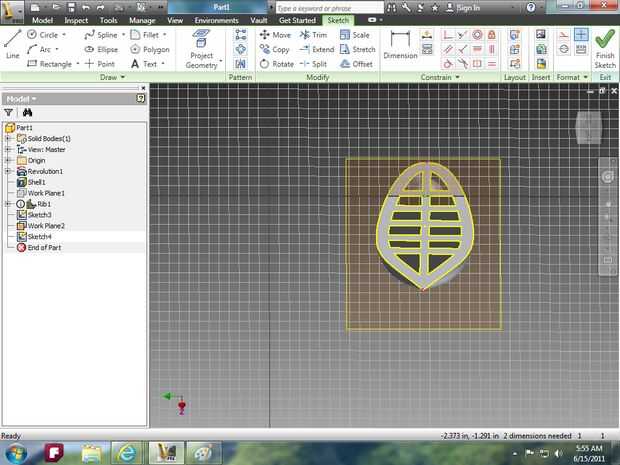The width and height of the screenshot is (620, 465).
Task: Open the Model browser dropdown
Action: (21, 98)
